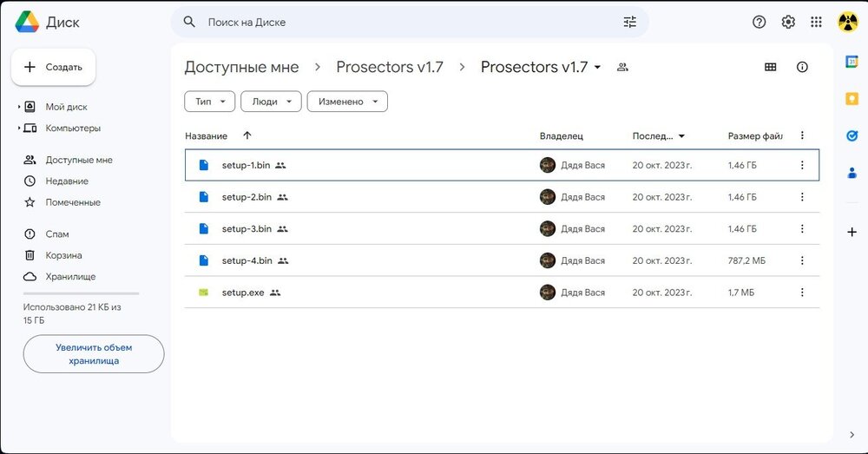
Task: Open the Люди filter dropdown
Action: 271,102
